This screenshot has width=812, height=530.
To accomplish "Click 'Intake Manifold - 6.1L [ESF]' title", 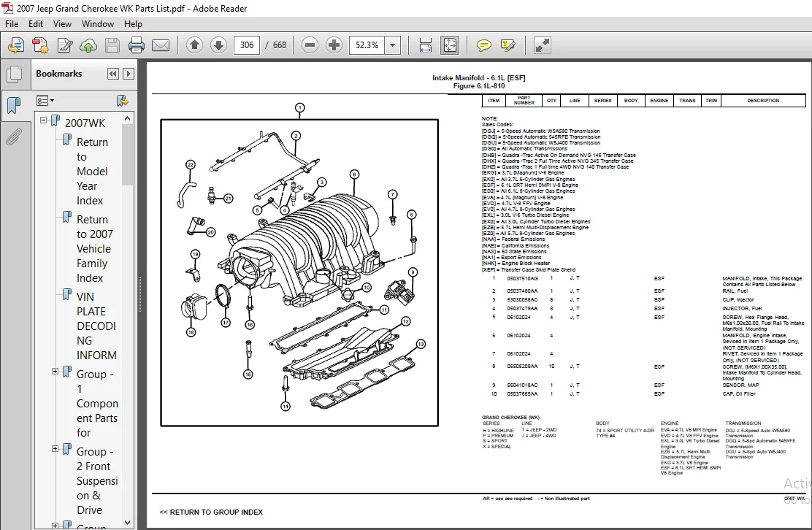I will click(478, 77).
